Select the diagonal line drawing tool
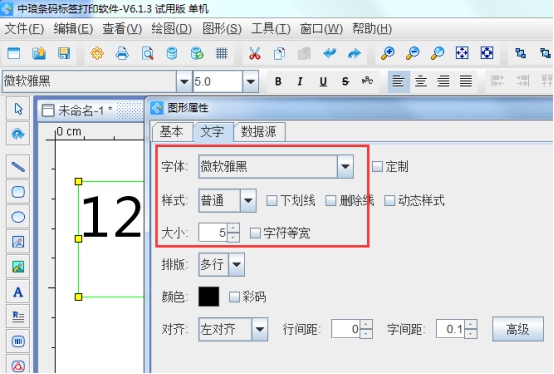 click(x=18, y=167)
